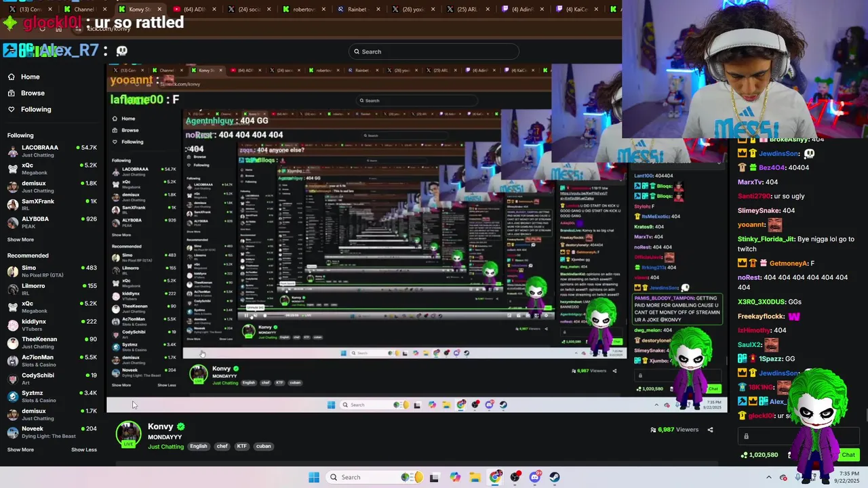Open Noveek channel avatar in Recommended
Screen dimensions: 868x488
pyautogui.click(x=13, y=432)
